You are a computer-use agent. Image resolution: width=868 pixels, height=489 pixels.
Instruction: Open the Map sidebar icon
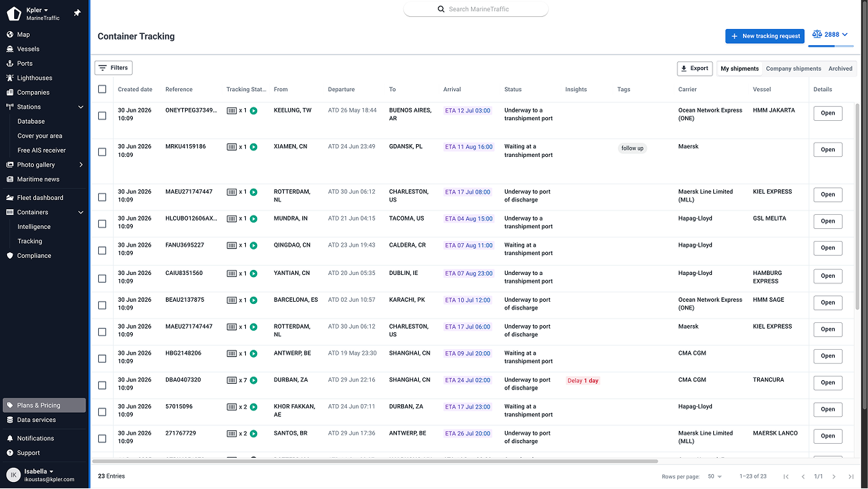[x=10, y=35]
